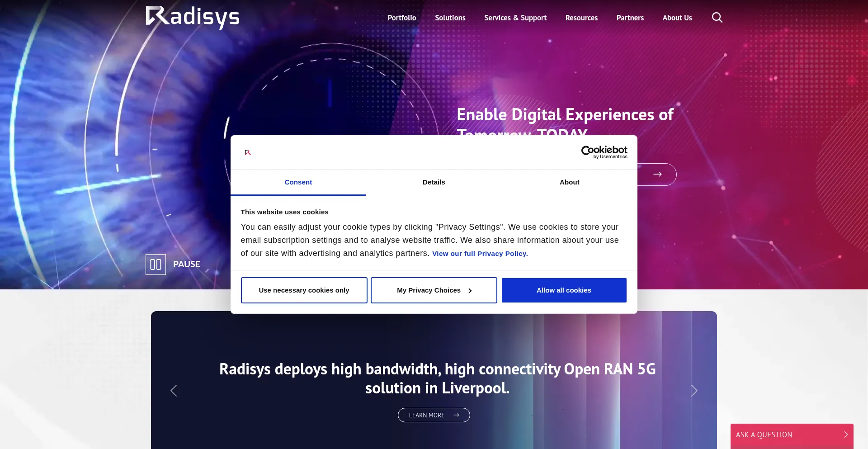Click the hero banner arrow button
Viewport: 868px width, 449px height.
pyautogui.click(x=657, y=175)
